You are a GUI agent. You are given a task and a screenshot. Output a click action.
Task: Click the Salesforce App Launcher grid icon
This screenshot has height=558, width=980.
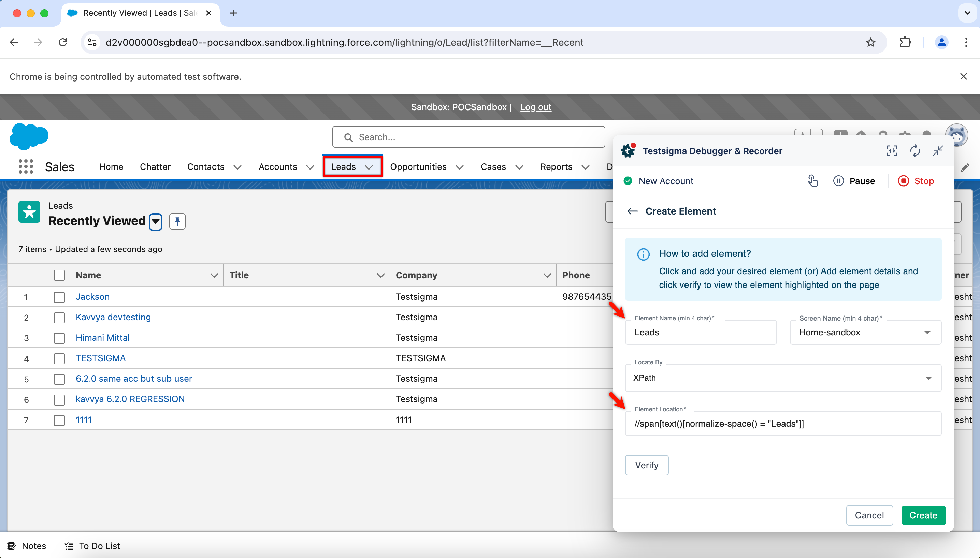click(x=26, y=167)
